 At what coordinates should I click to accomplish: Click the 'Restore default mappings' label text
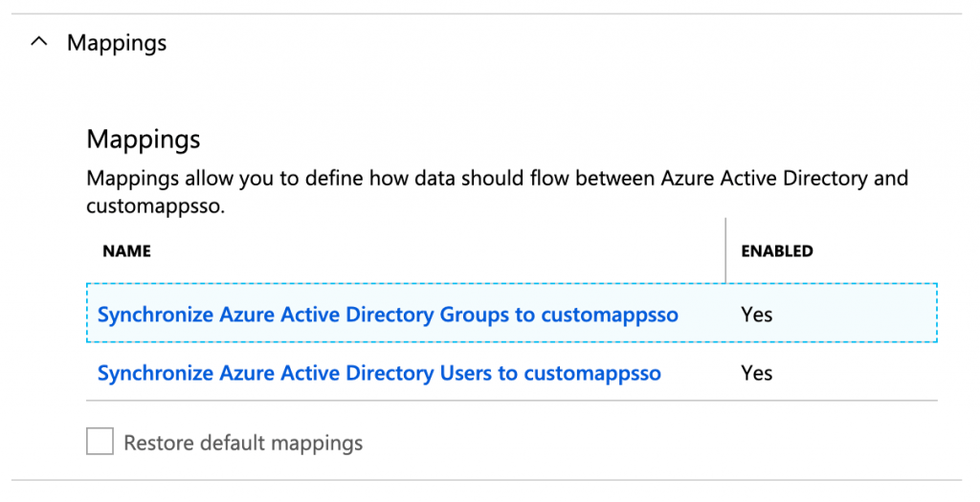(243, 443)
